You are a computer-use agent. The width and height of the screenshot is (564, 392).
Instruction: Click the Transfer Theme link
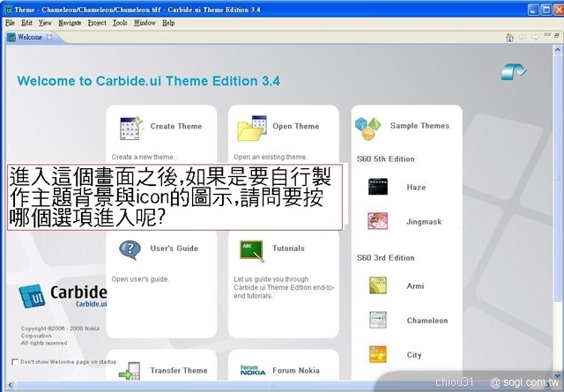click(179, 371)
